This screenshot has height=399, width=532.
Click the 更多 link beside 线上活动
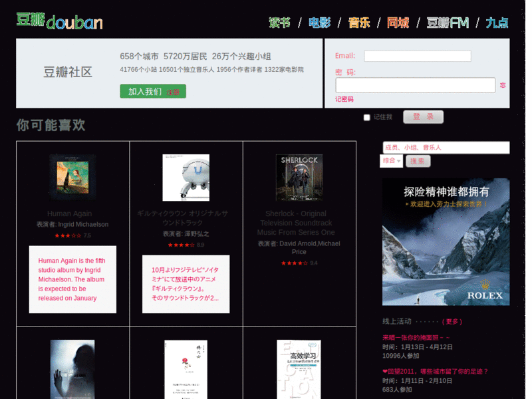(x=452, y=321)
